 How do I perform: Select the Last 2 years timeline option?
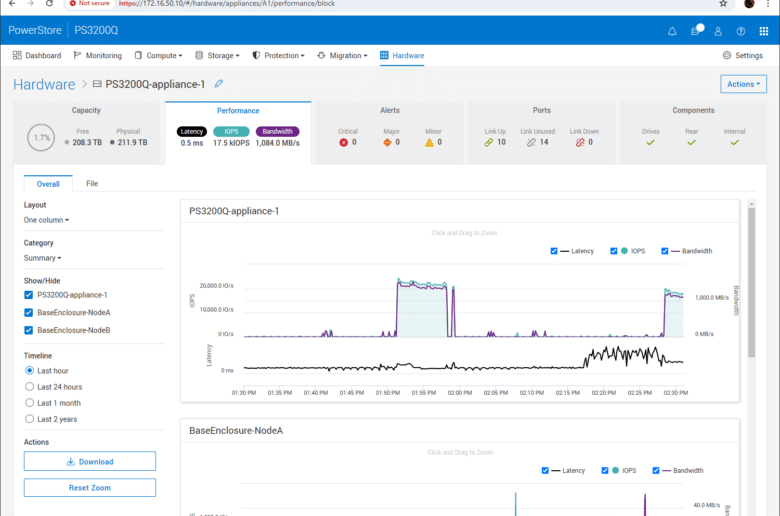pyautogui.click(x=29, y=419)
